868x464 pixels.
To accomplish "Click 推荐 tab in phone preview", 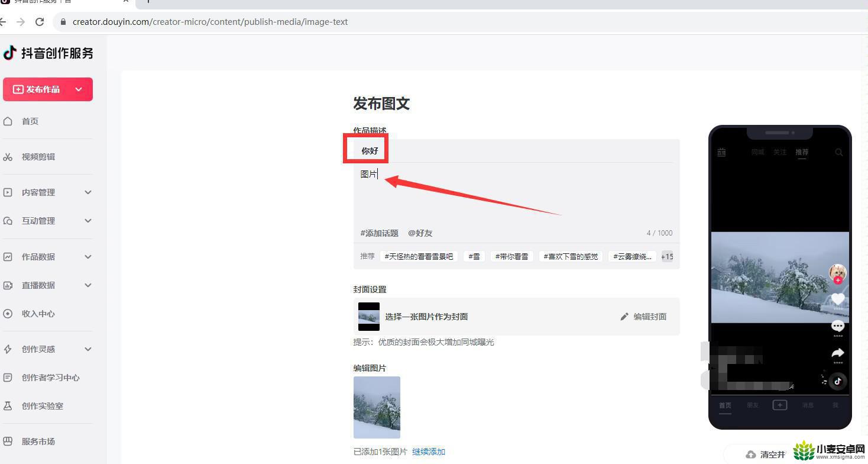I will (x=802, y=152).
